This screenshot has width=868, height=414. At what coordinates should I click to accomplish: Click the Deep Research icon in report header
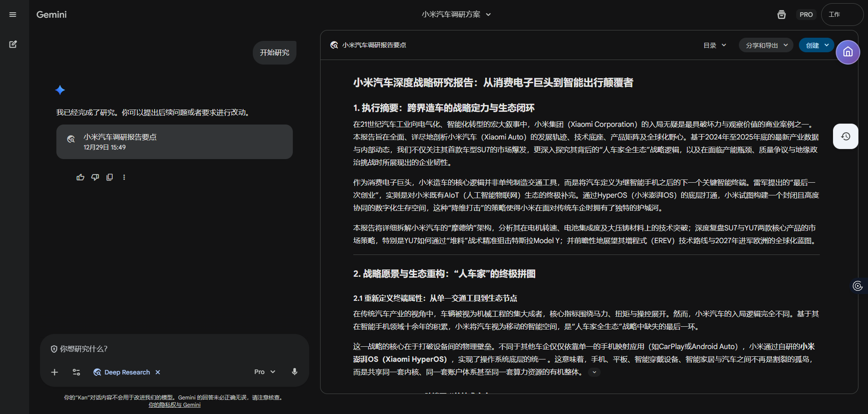(334, 45)
